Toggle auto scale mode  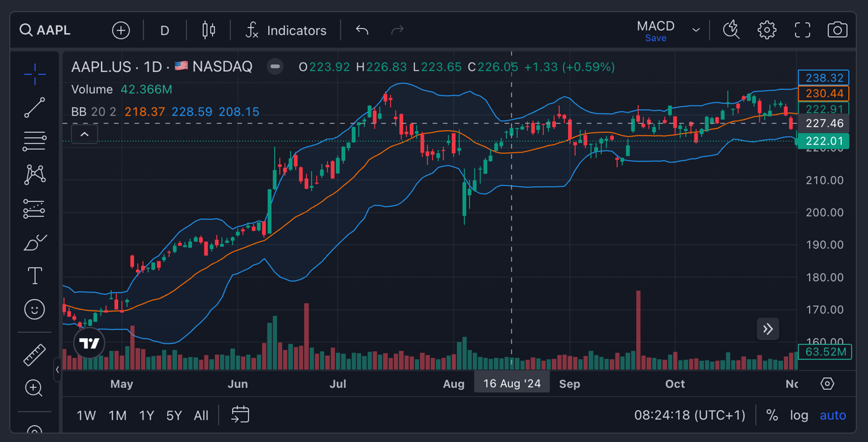pyautogui.click(x=832, y=415)
